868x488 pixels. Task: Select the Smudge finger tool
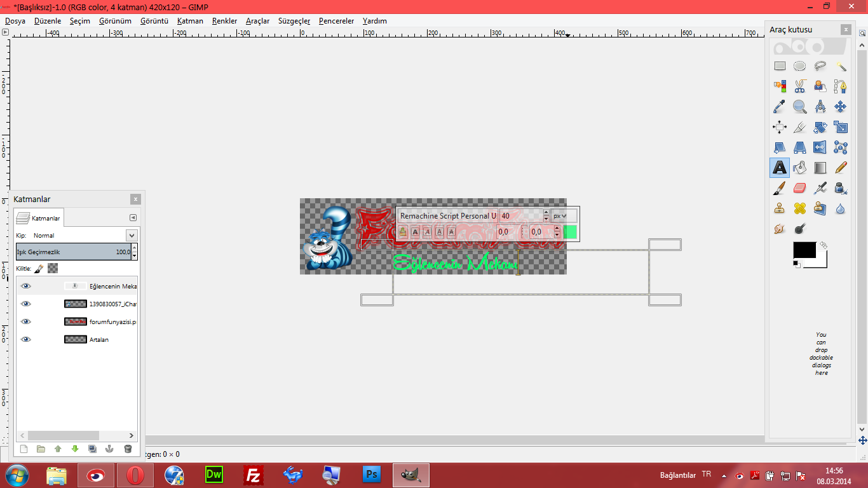click(780, 229)
